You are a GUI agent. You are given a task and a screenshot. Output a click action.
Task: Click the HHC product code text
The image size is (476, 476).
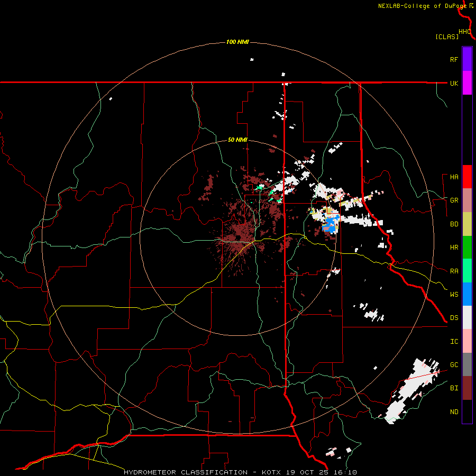(x=465, y=32)
